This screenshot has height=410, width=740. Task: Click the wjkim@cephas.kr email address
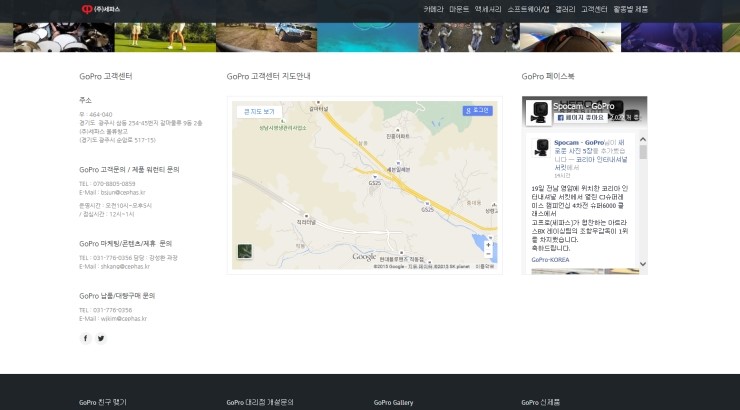click(x=124, y=319)
